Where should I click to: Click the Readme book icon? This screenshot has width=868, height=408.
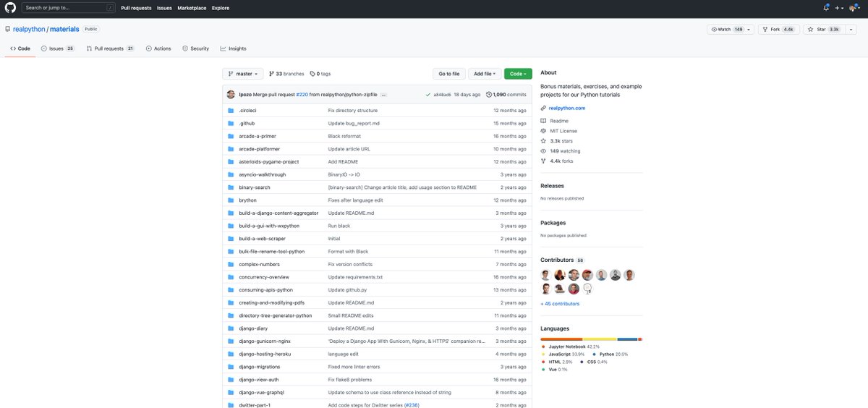click(x=543, y=121)
